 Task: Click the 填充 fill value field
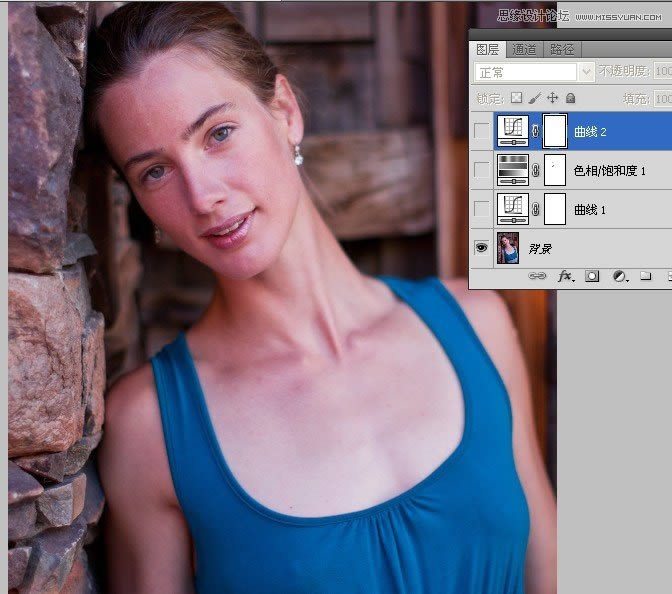click(661, 99)
